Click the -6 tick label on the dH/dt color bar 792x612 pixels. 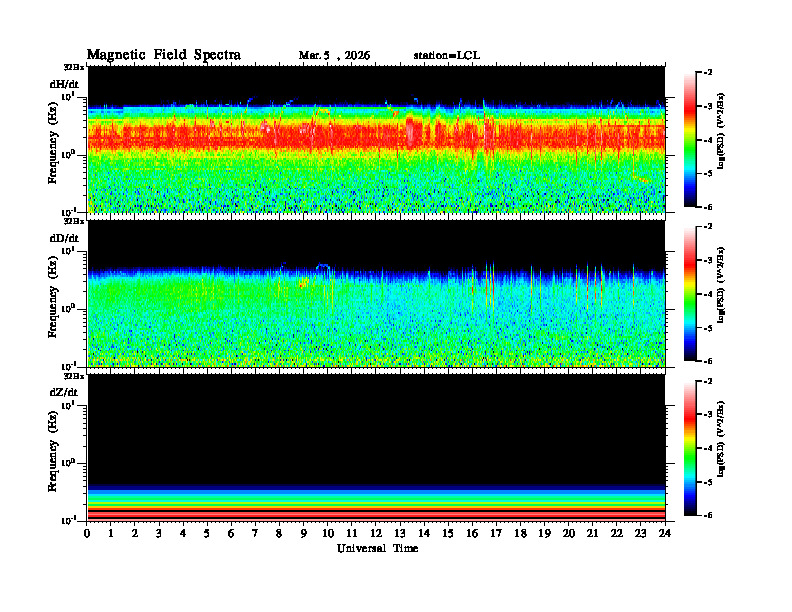(708, 207)
